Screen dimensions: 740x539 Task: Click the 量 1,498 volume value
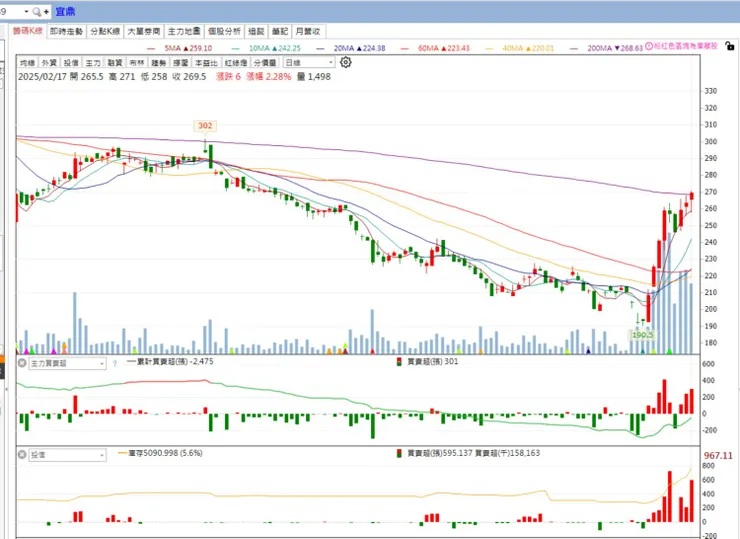(314, 76)
